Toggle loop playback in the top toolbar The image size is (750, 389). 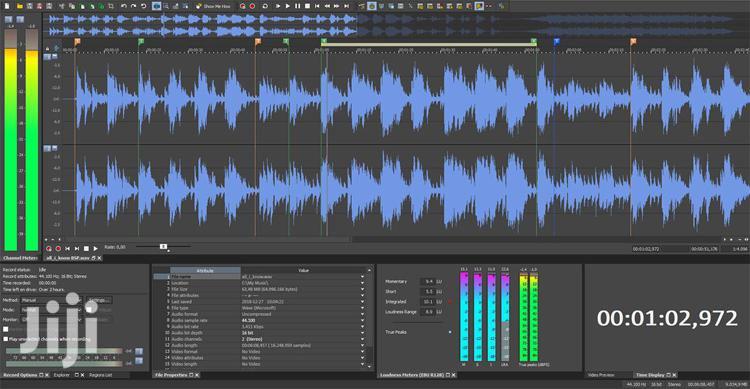265,6
